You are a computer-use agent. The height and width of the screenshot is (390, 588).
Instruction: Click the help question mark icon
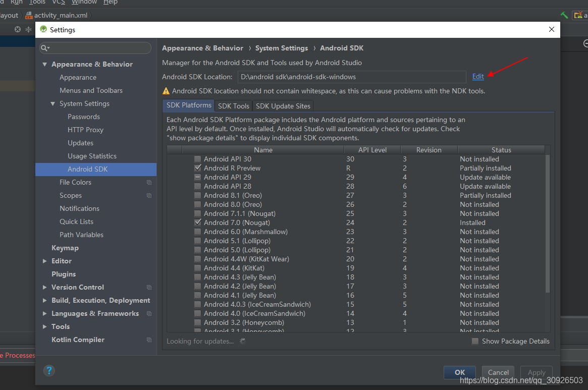tap(49, 370)
